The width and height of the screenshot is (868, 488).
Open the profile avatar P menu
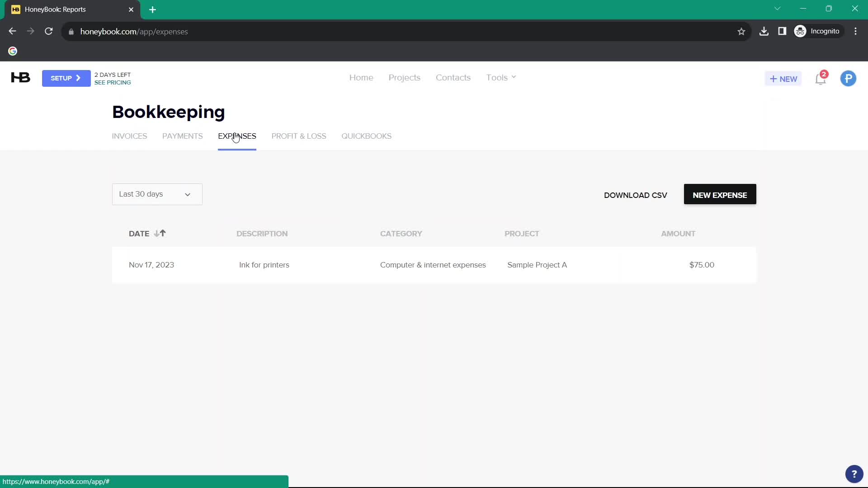click(848, 79)
